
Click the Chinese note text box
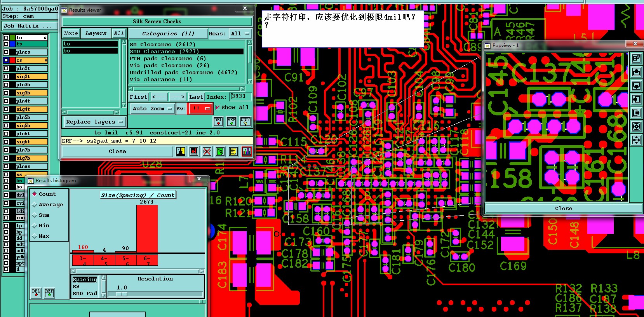(343, 29)
